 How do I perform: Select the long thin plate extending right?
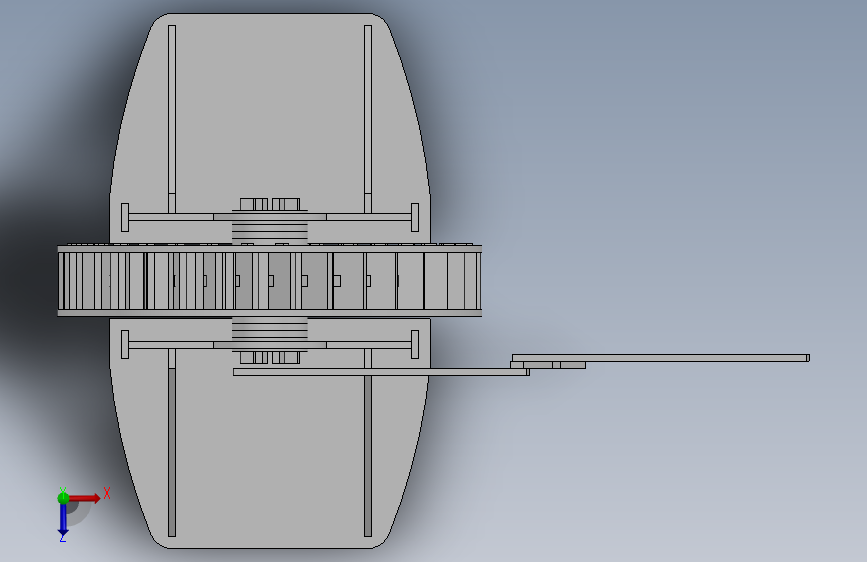click(x=660, y=358)
